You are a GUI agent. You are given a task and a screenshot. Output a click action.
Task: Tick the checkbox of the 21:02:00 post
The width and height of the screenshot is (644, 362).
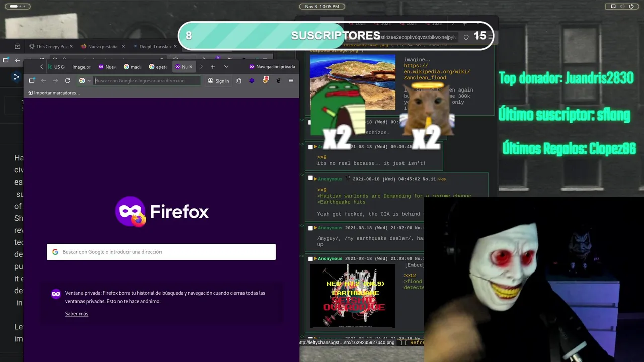[x=310, y=228]
